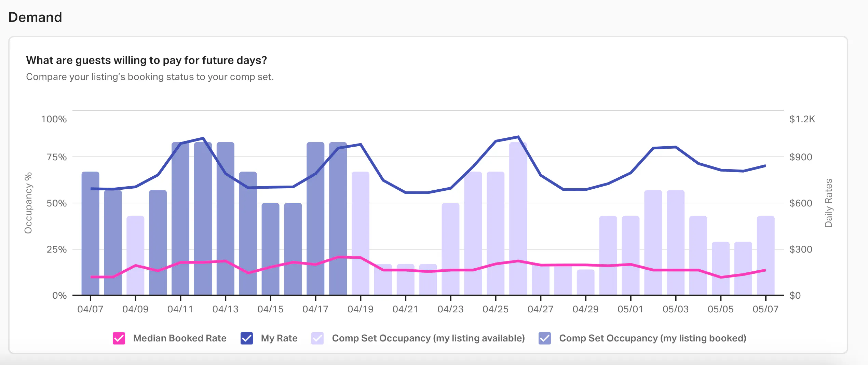Click the 04/29 date axis label

click(x=585, y=309)
